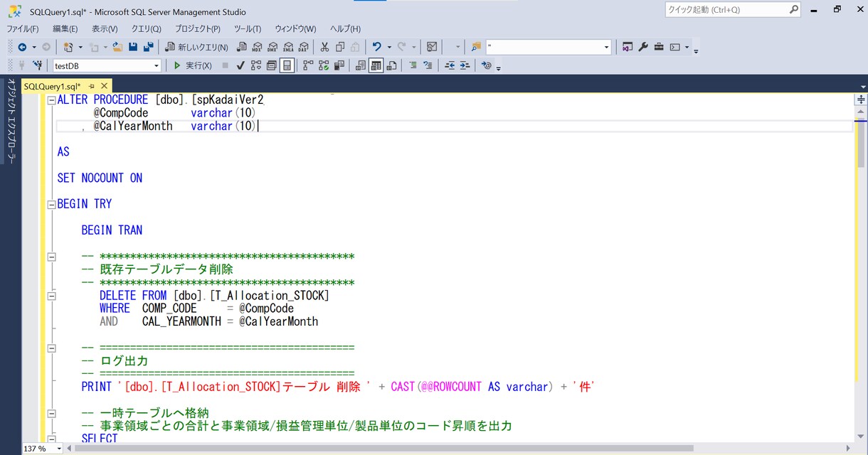The height and width of the screenshot is (455, 868).
Task: Save SQLQuery1.sql with the single floppy disk icon
Action: pos(133,47)
